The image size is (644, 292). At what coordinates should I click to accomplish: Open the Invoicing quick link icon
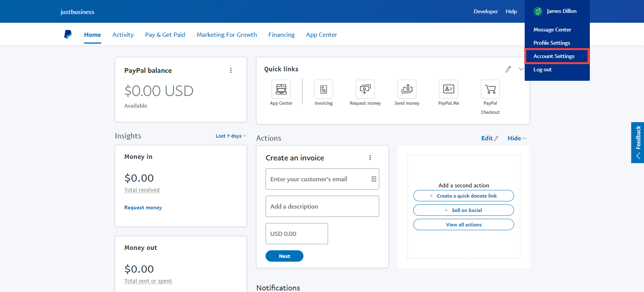(324, 89)
